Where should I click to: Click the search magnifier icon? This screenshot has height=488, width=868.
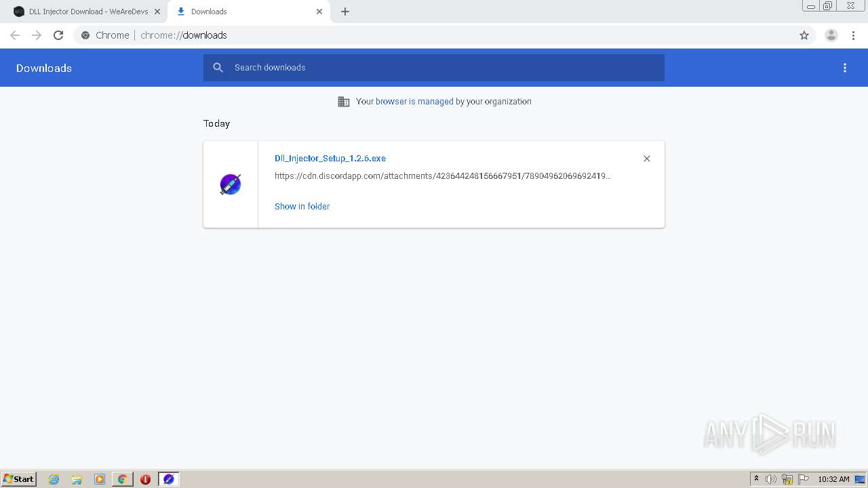pyautogui.click(x=218, y=68)
